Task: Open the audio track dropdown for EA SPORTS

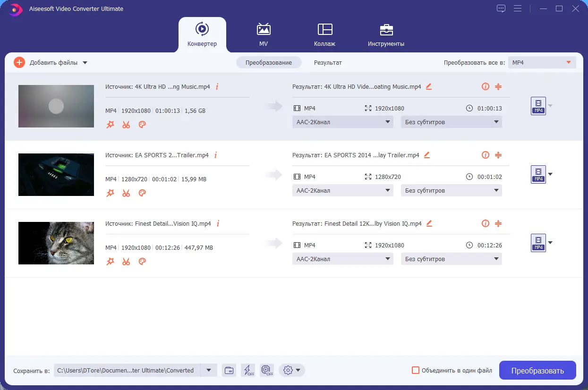Action: pos(343,190)
